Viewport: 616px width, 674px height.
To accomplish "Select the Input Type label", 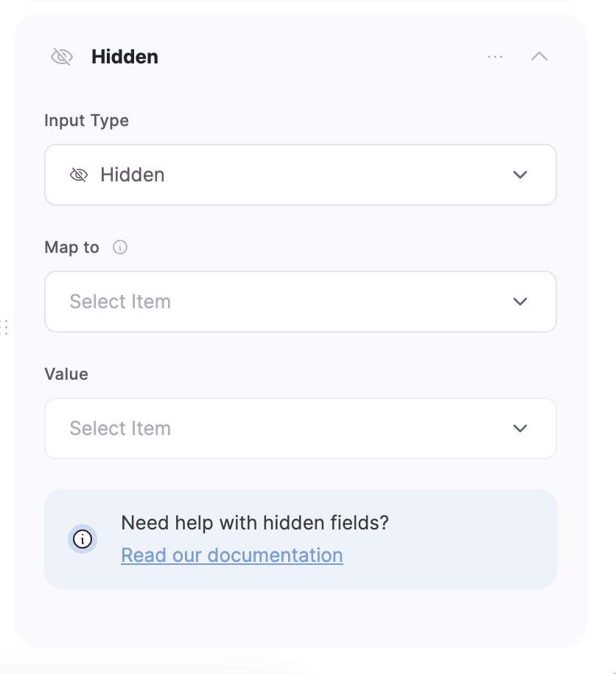I will coord(86,120).
